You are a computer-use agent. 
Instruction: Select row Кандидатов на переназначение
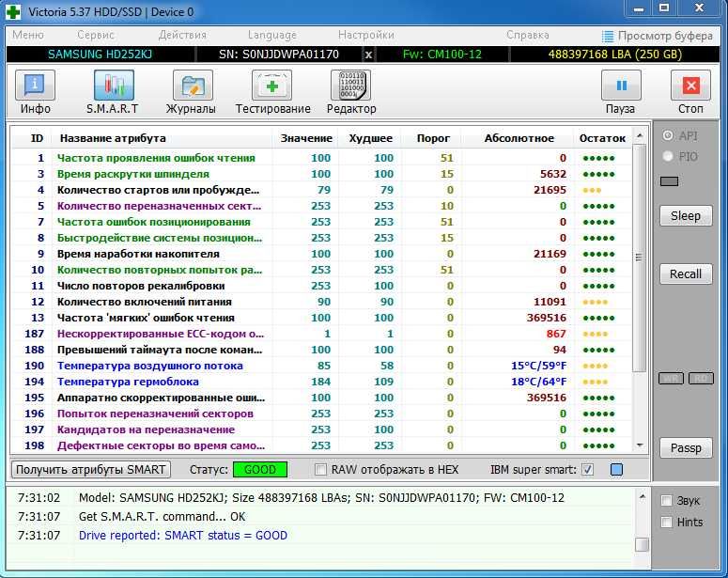pyautogui.click(x=321, y=430)
